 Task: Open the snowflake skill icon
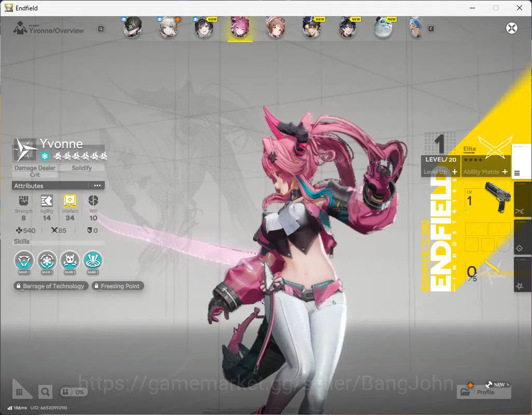[x=47, y=260]
